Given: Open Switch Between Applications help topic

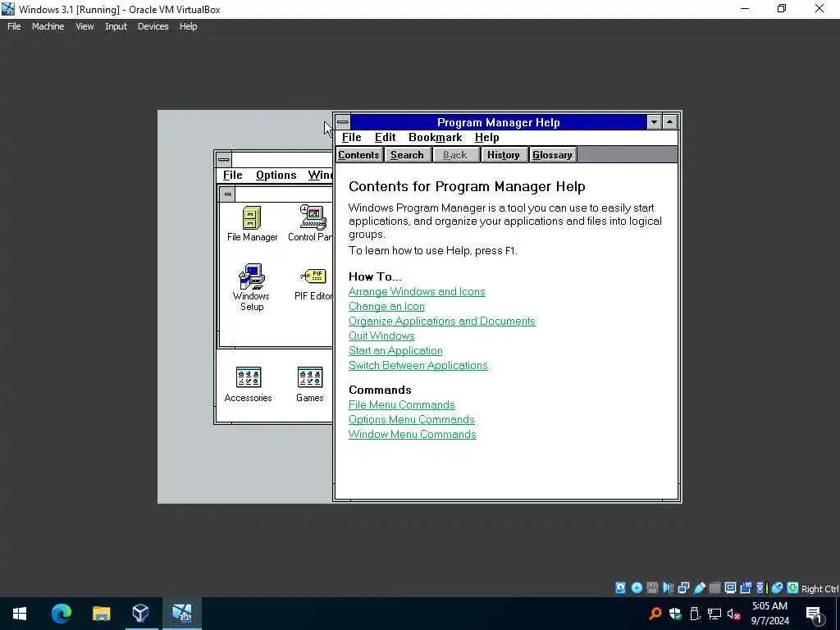Looking at the screenshot, I should (418, 365).
